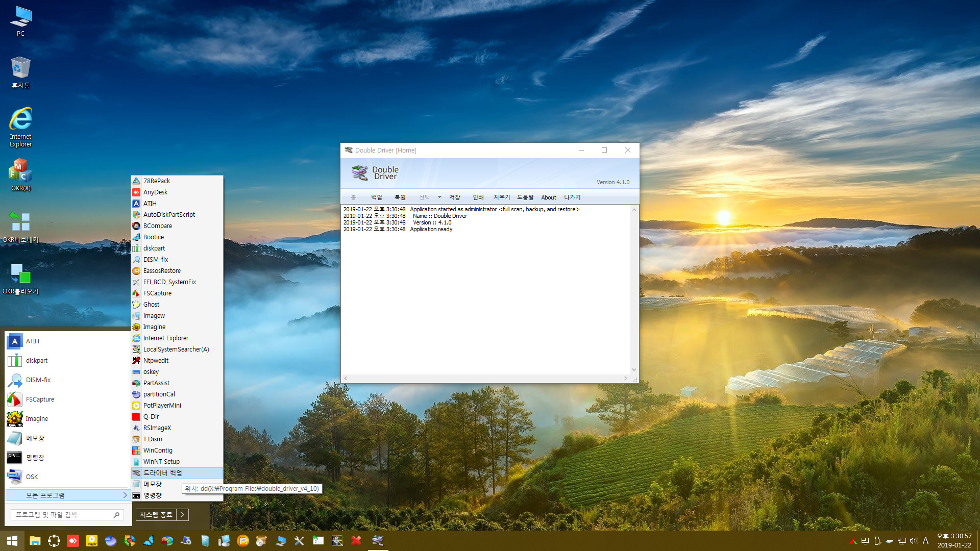
Task: Open Internet Explorer from the programs list
Action: pos(177,338)
